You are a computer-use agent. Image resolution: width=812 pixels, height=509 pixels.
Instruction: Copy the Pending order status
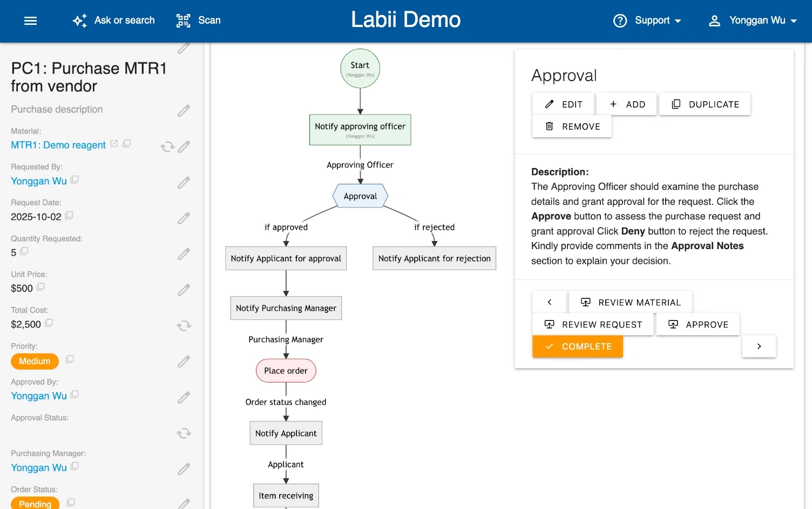pos(70,502)
